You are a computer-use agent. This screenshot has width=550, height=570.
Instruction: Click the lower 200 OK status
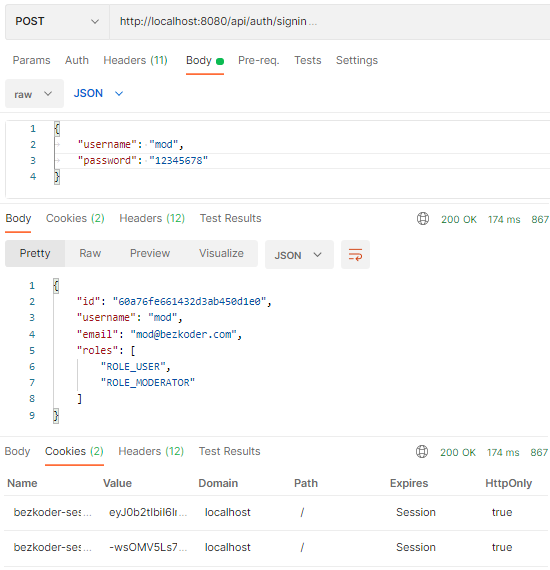click(458, 453)
